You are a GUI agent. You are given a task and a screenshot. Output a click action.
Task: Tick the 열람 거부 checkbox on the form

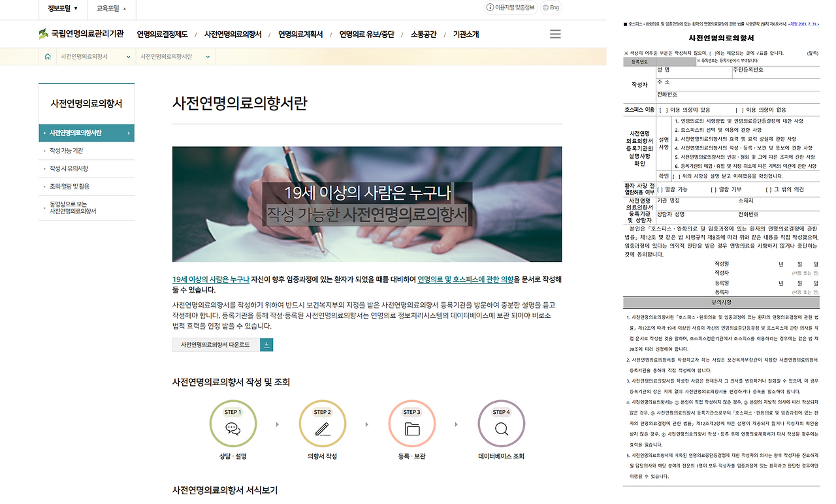click(x=713, y=189)
